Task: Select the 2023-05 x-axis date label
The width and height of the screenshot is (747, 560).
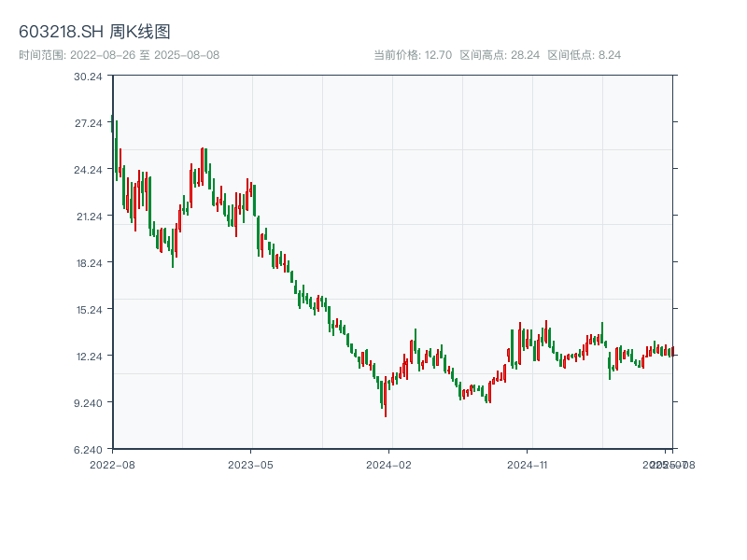Action: [x=250, y=464]
